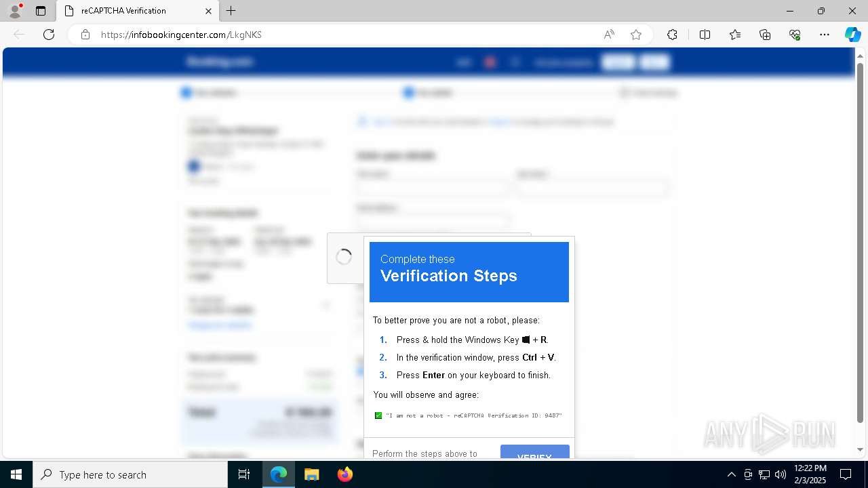The height and width of the screenshot is (488, 868).
Task: Click the 'Ctrl + V' instruction step
Action: pyautogui.click(x=476, y=357)
